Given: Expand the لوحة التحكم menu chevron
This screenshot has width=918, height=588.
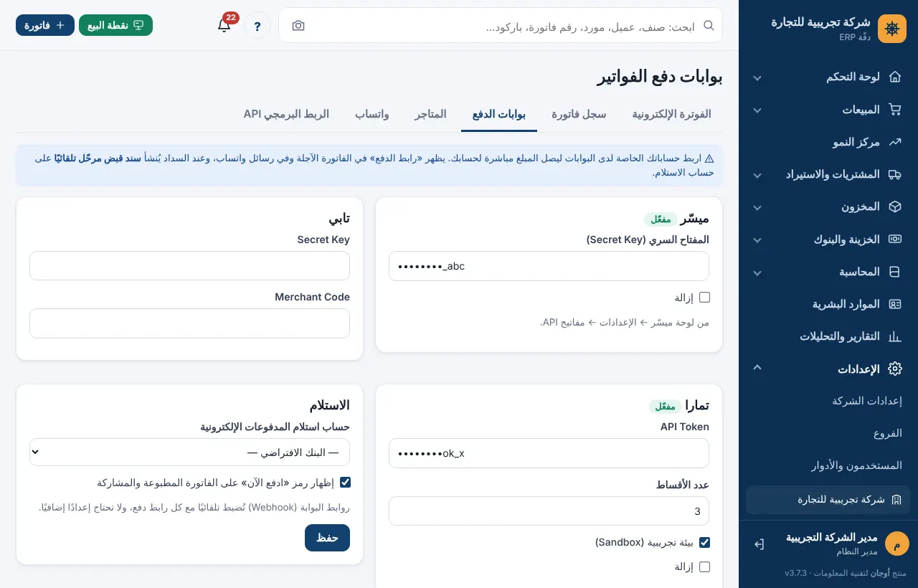Looking at the screenshot, I should [757, 77].
